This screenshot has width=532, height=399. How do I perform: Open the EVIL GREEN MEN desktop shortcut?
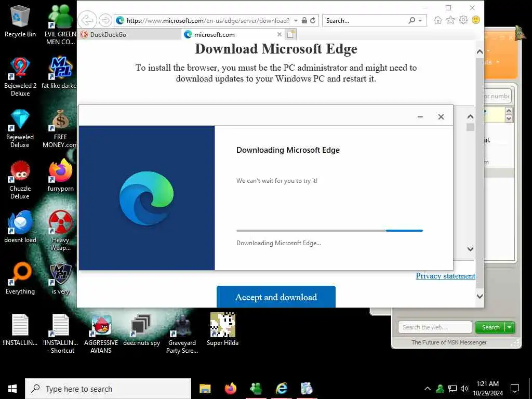[x=60, y=24]
